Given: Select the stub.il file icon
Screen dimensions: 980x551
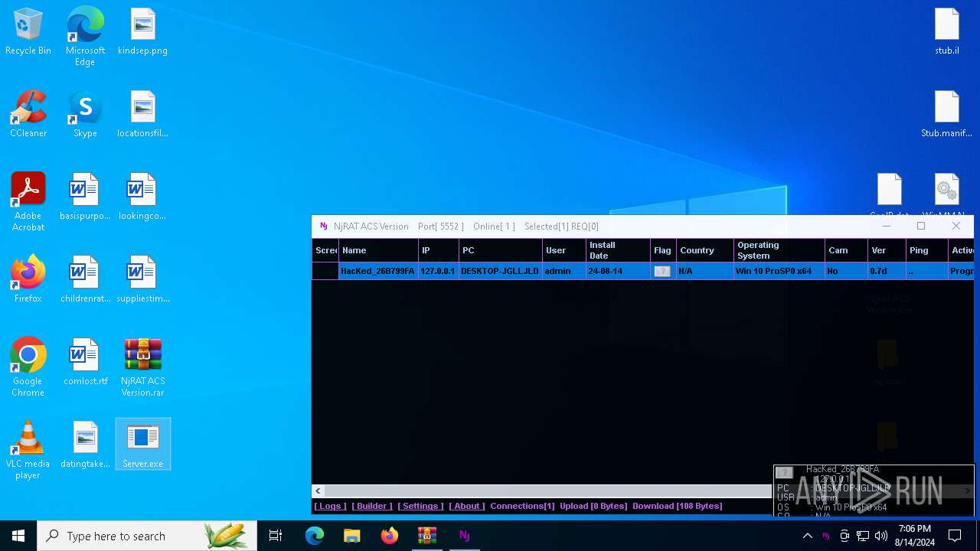Looking at the screenshot, I should 947,32.
